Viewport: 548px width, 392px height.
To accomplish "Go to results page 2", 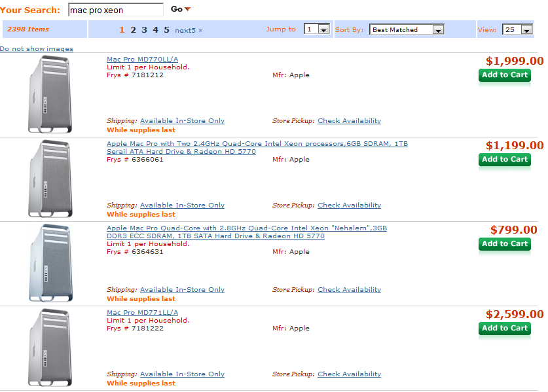I will [x=133, y=30].
